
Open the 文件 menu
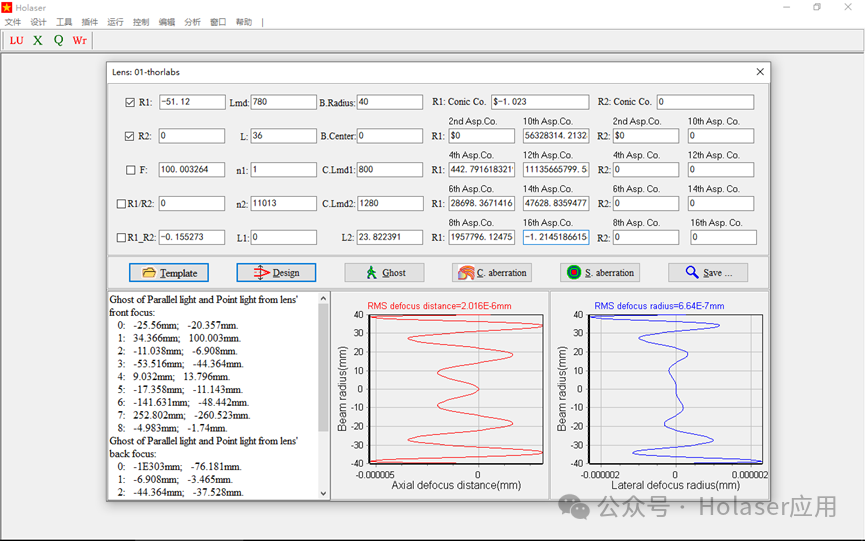coord(13,22)
